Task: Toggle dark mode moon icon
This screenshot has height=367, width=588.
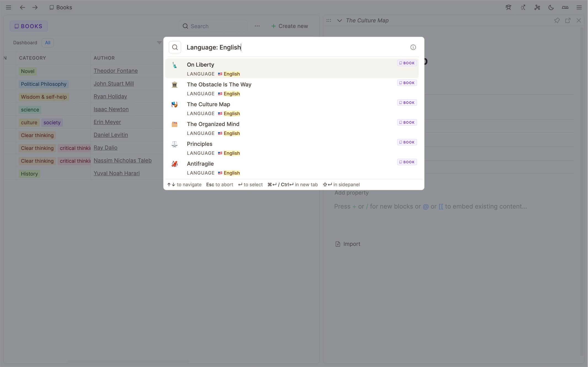Action: pos(551,7)
